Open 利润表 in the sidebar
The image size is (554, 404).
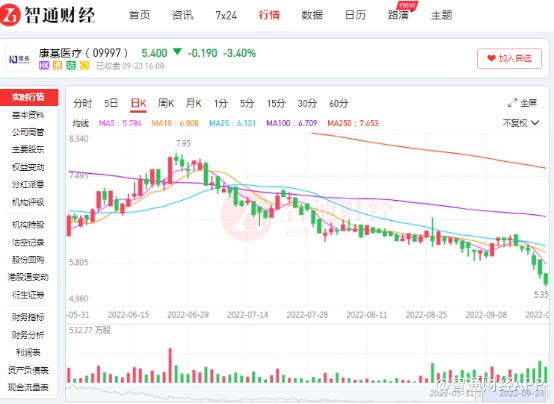pyautogui.click(x=28, y=352)
